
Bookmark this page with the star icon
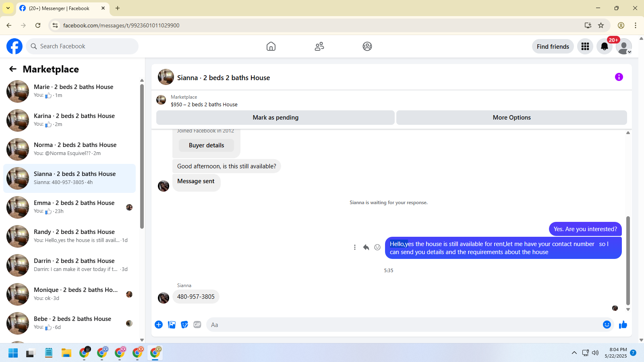(x=601, y=25)
